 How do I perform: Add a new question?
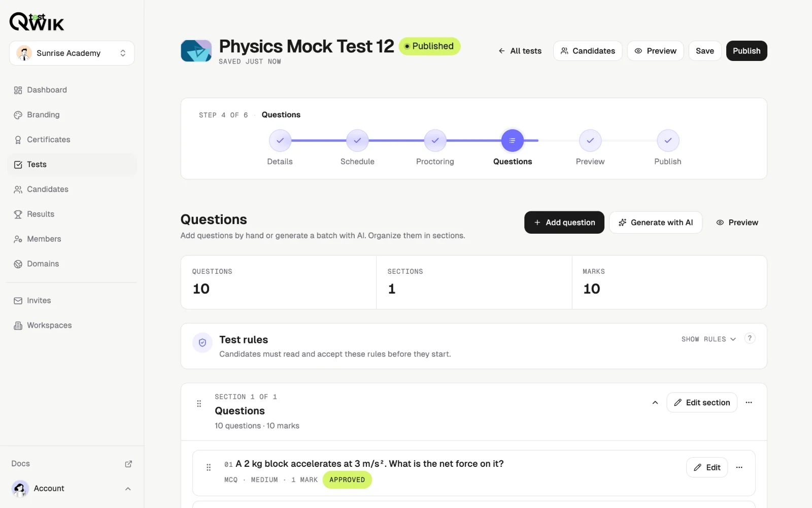pyautogui.click(x=564, y=223)
